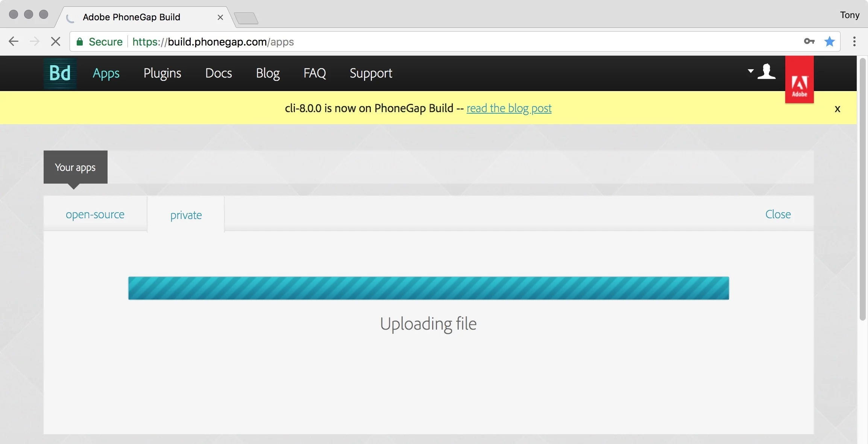Screen dimensions: 868x444
Task: Open the Support navigation item
Action: click(x=371, y=73)
